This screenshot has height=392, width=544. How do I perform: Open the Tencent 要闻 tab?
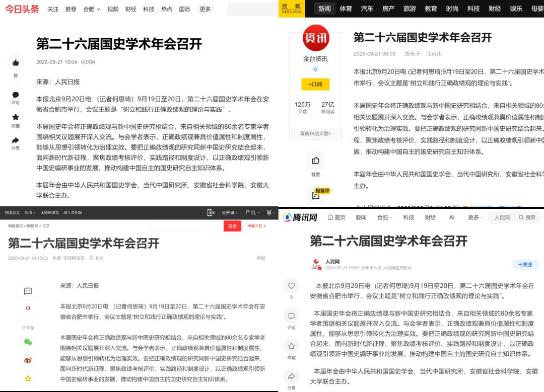361,217
